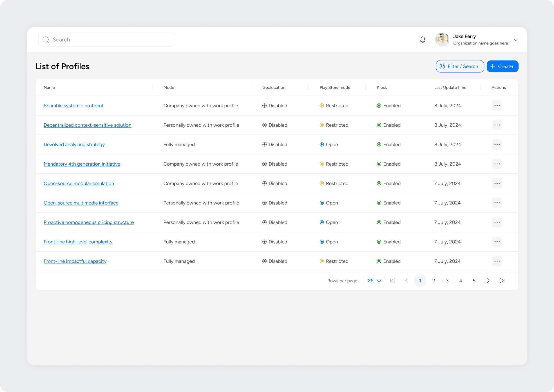
Task: Go to the next page arrow
Action: (x=488, y=280)
